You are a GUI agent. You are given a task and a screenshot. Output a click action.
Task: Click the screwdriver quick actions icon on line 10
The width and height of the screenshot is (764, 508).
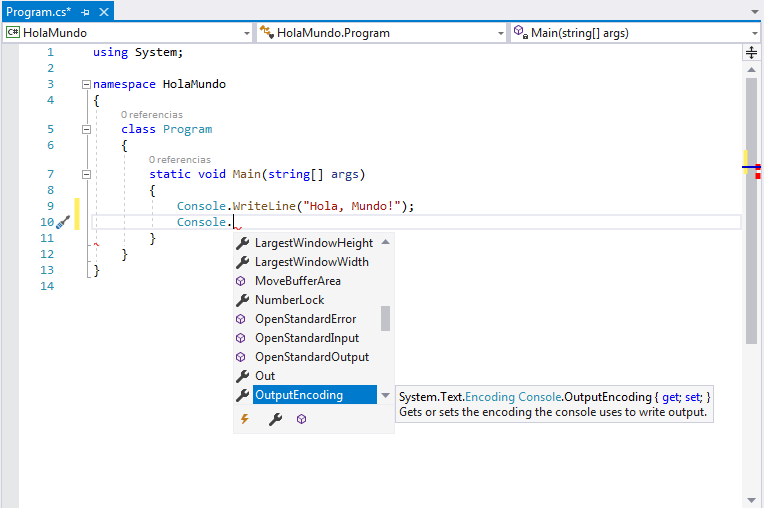63,222
